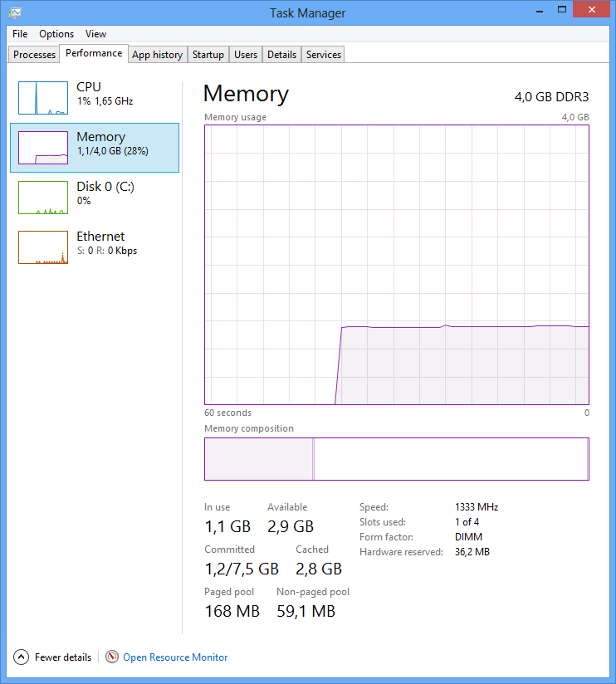Click the Memory composition bar's in-use segment
This screenshot has width=616, height=684.
pos(259,459)
